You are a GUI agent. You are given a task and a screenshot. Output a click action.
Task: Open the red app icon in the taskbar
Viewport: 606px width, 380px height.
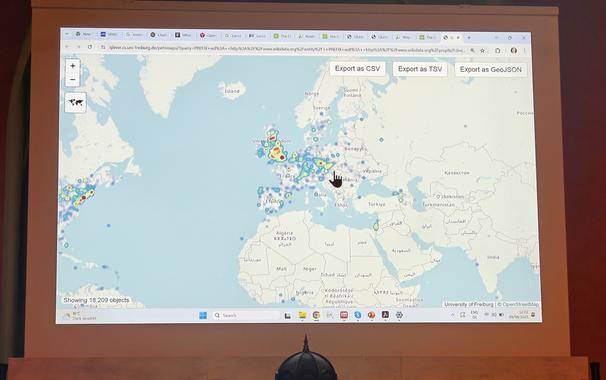tap(344, 315)
